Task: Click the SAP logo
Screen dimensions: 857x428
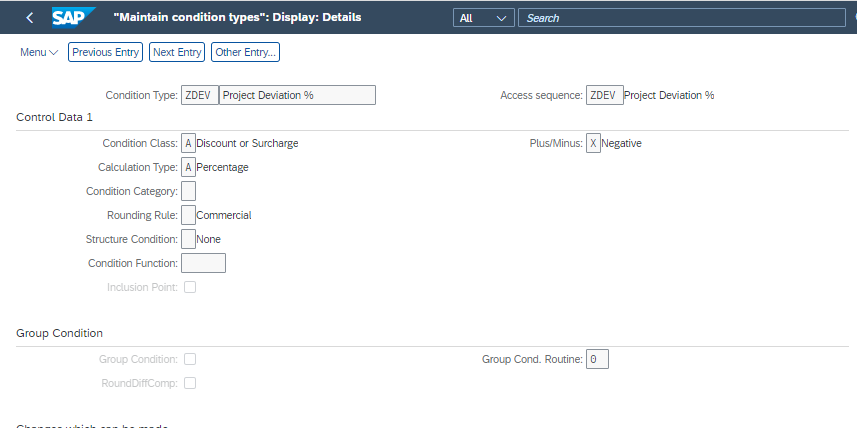Action: [73, 17]
